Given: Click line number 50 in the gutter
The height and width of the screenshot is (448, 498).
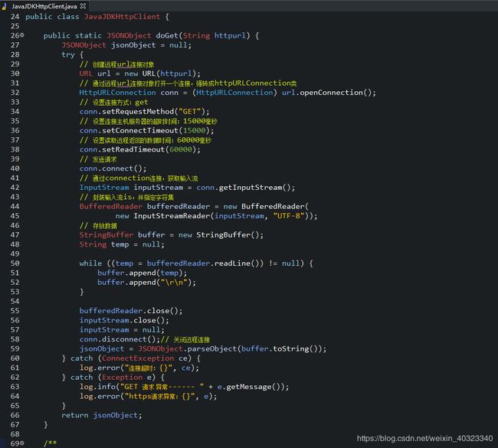Looking at the screenshot, I should pyautogui.click(x=15, y=263).
